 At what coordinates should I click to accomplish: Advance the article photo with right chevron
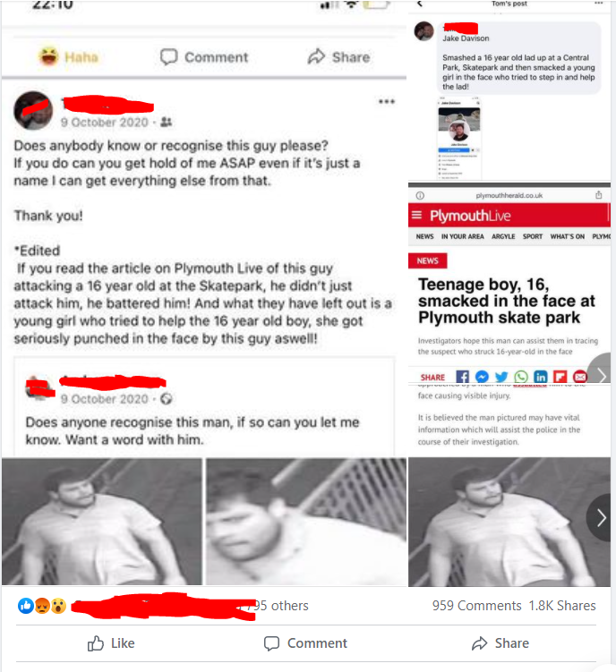click(x=602, y=518)
